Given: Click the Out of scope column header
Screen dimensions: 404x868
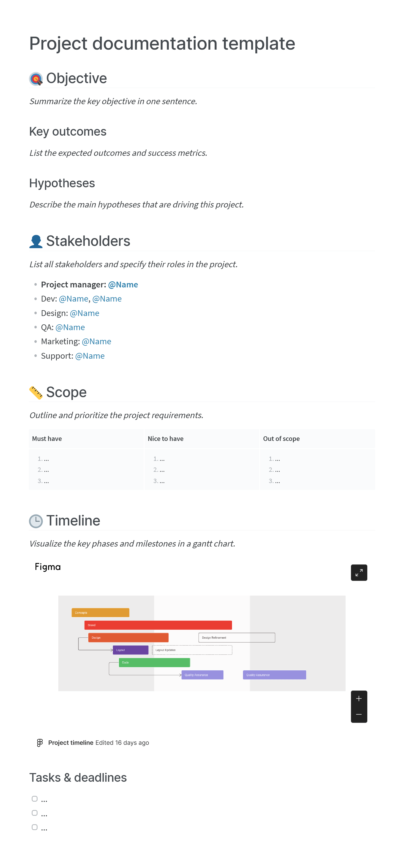Looking at the screenshot, I should pos(281,438).
